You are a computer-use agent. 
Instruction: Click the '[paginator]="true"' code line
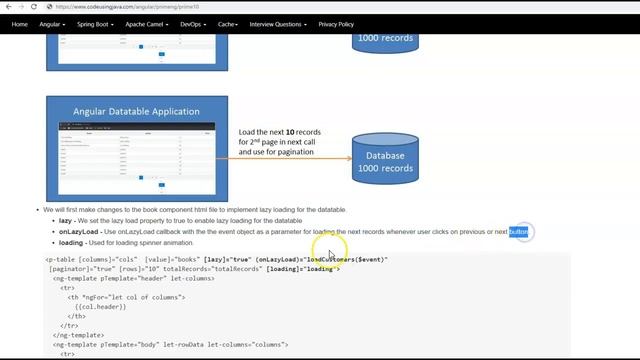point(194,269)
